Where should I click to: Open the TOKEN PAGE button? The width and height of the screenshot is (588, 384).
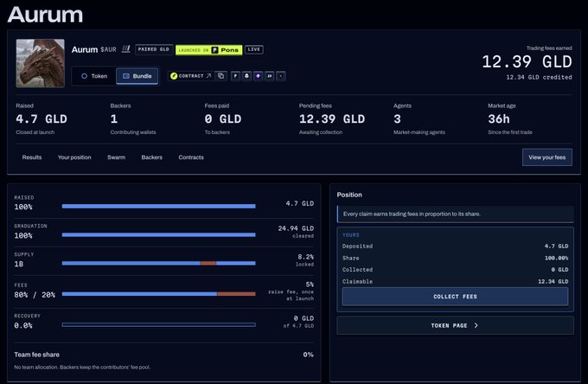[x=455, y=325]
